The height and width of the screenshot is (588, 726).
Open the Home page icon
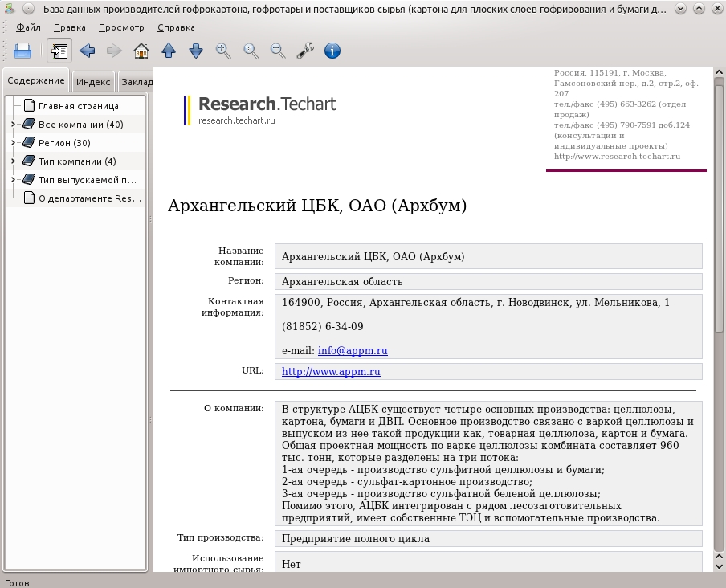point(141,51)
